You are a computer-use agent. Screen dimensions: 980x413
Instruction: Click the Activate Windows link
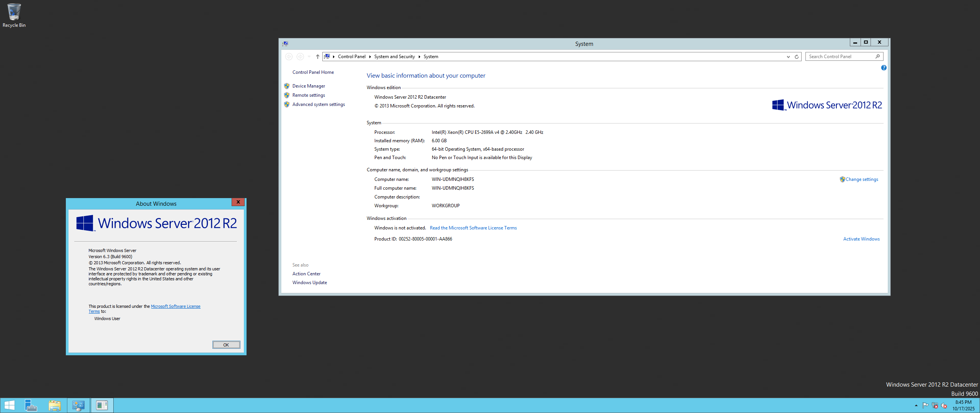pos(861,239)
